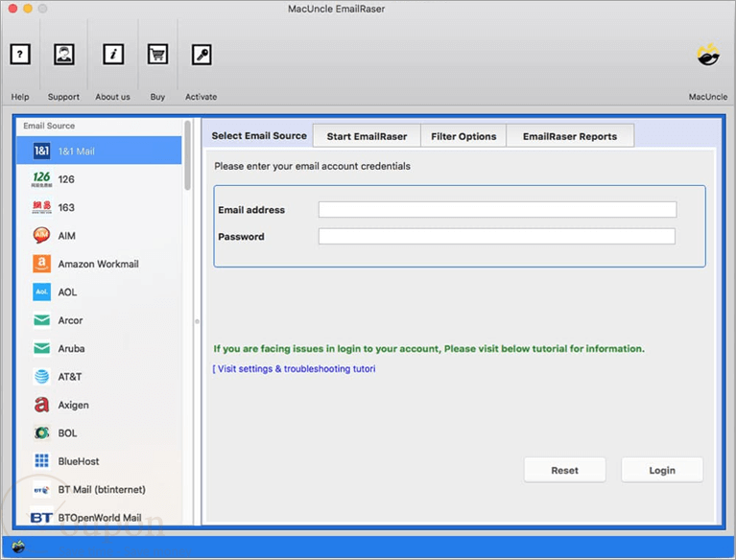736x560 pixels.
Task: Click the email source list scrollbar
Action: [188, 155]
